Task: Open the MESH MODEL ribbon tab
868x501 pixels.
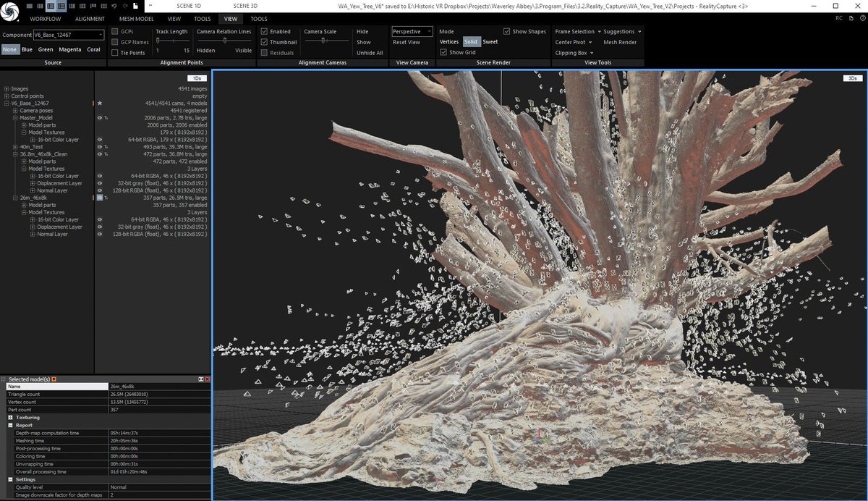Action: [x=135, y=19]
